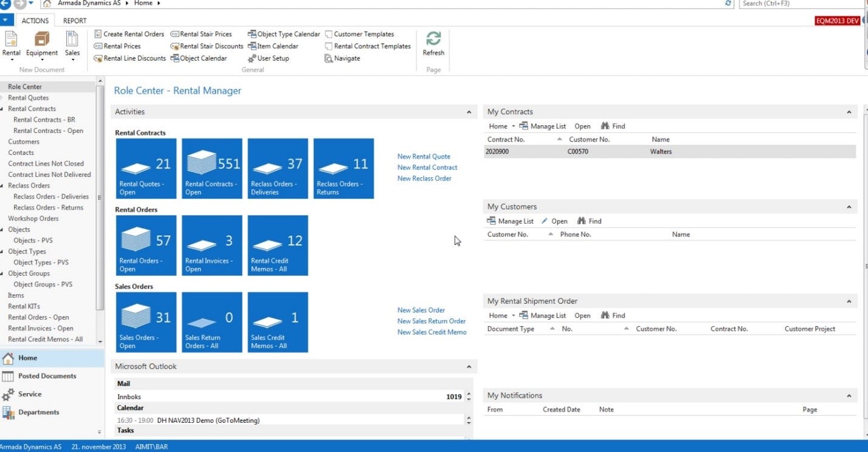Open Rental Contract Templates
The height and width of the screenshot is (452, 868).
(x=368, y=46)
